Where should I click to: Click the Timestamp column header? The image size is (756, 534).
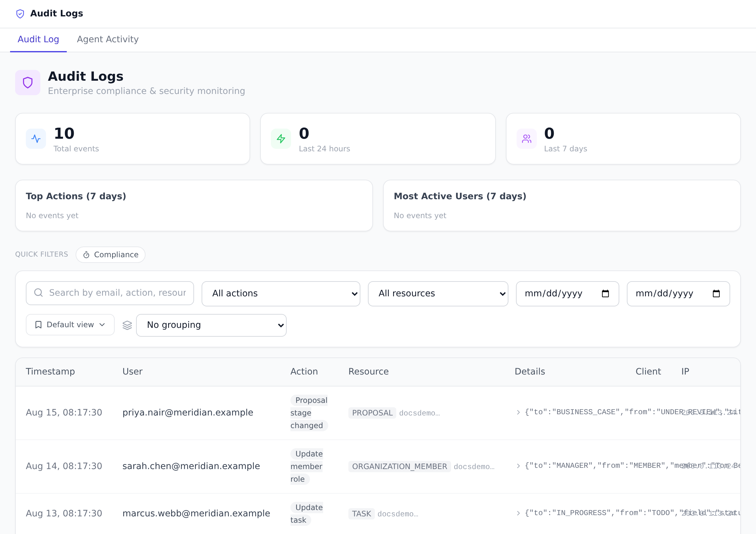coord(50,372)
